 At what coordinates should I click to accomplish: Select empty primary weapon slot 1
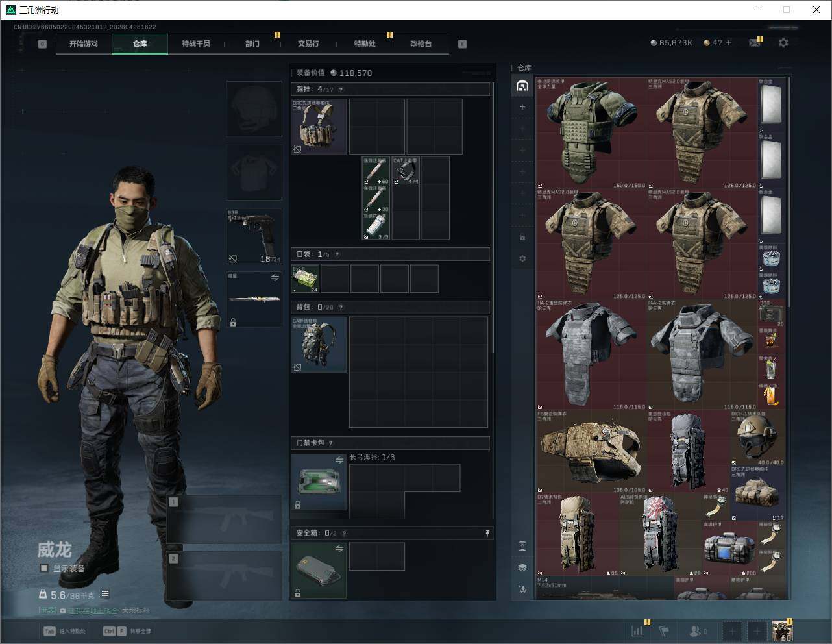pyautogui.click(x=224, y=519)
